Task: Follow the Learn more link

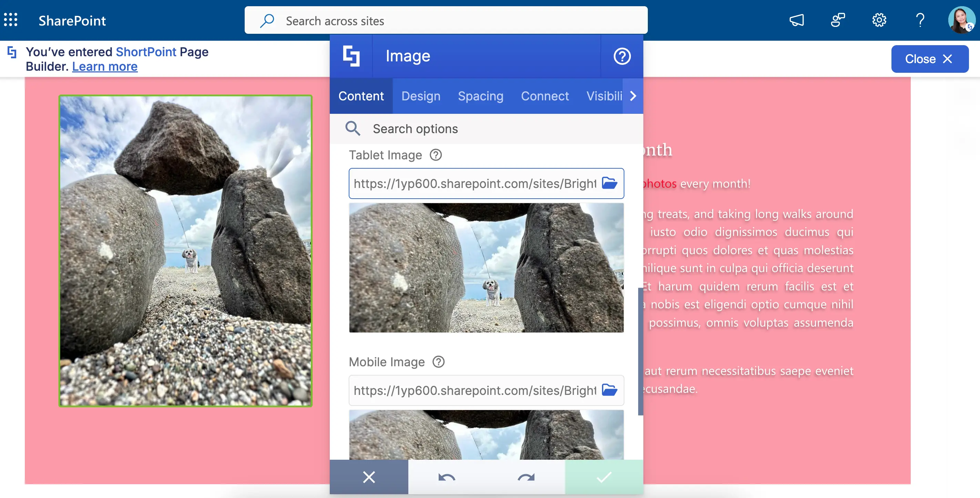Action: coord(105,67)
